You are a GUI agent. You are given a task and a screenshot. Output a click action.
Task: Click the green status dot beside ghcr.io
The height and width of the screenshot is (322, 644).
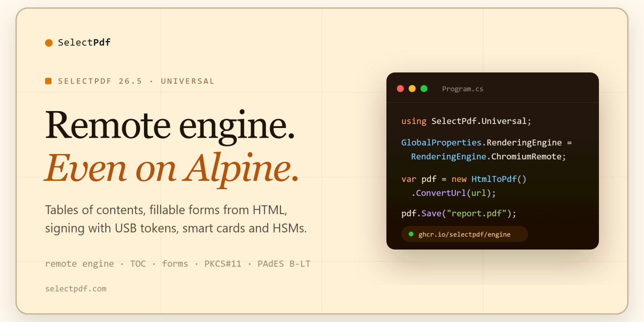411,234
